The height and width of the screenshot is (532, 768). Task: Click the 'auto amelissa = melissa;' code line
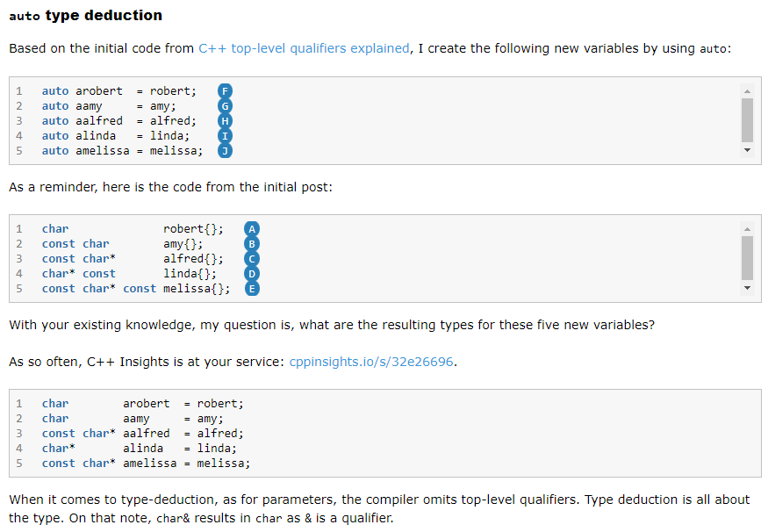point(122,151)
